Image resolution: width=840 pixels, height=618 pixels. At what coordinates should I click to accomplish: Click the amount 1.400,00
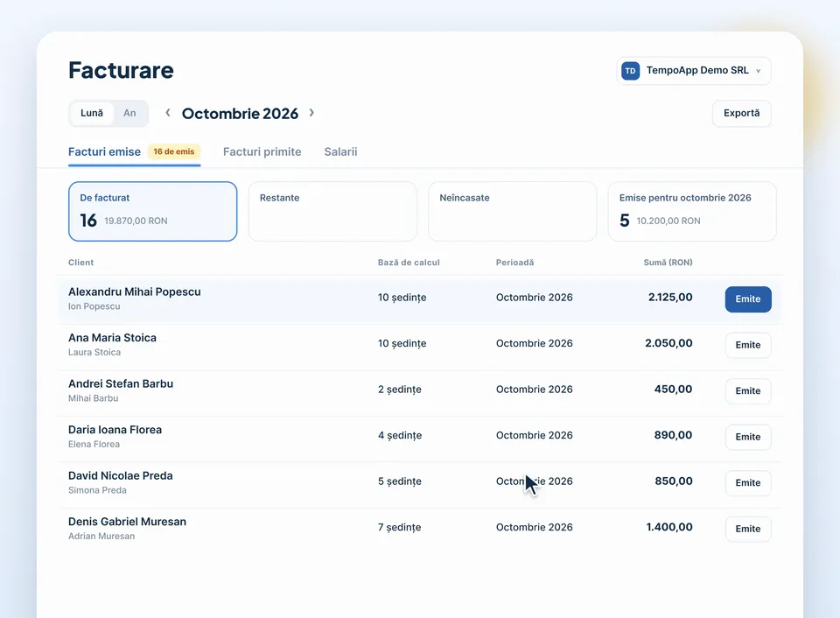[669, 528]
